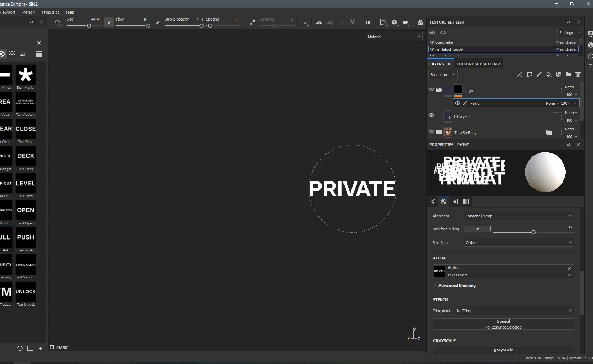
Task: Toggle visibility of Fill layer 3
Action: click(x=432, y=115)
